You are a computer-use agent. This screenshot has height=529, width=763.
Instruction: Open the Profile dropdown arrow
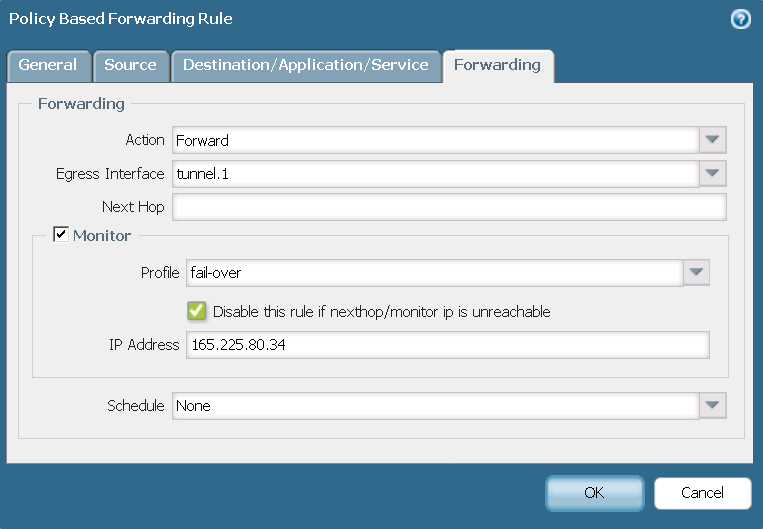696,272
